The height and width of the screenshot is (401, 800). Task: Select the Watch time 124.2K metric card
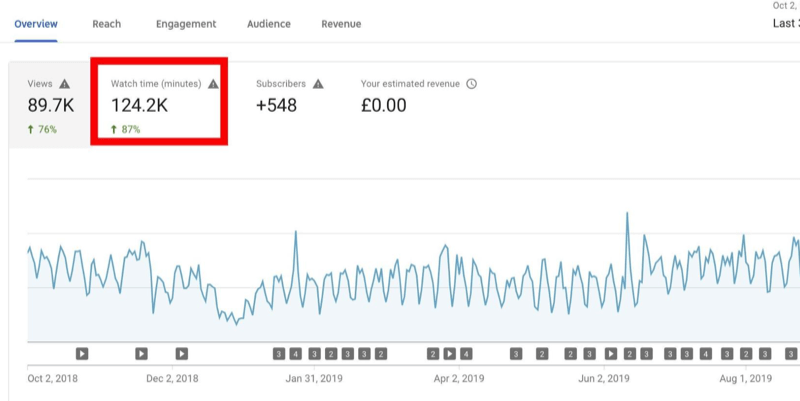pos(160,105)
